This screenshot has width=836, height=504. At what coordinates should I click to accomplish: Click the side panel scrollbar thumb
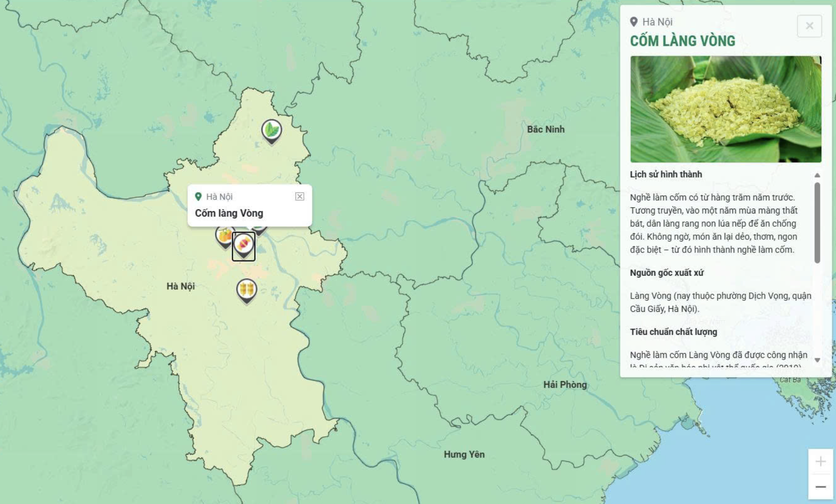817,222
